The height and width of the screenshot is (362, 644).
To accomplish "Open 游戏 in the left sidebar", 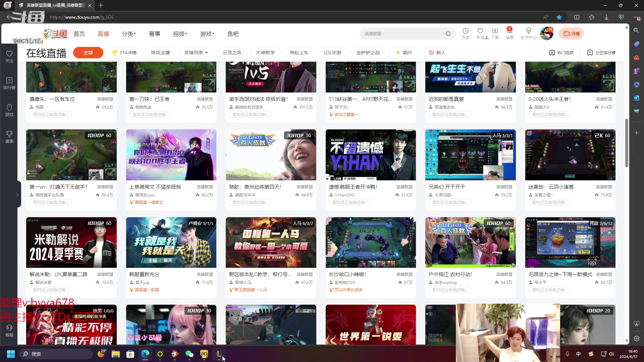I will coord(9,110).
